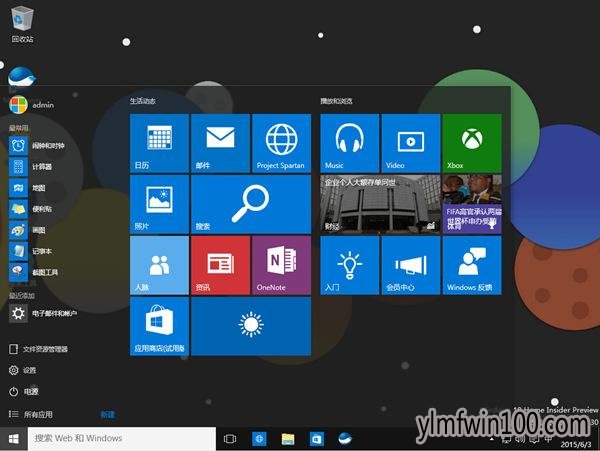Open File Explorer from the taskbar
The height and width of the screenshot is (451, 600).
(288, 439)
